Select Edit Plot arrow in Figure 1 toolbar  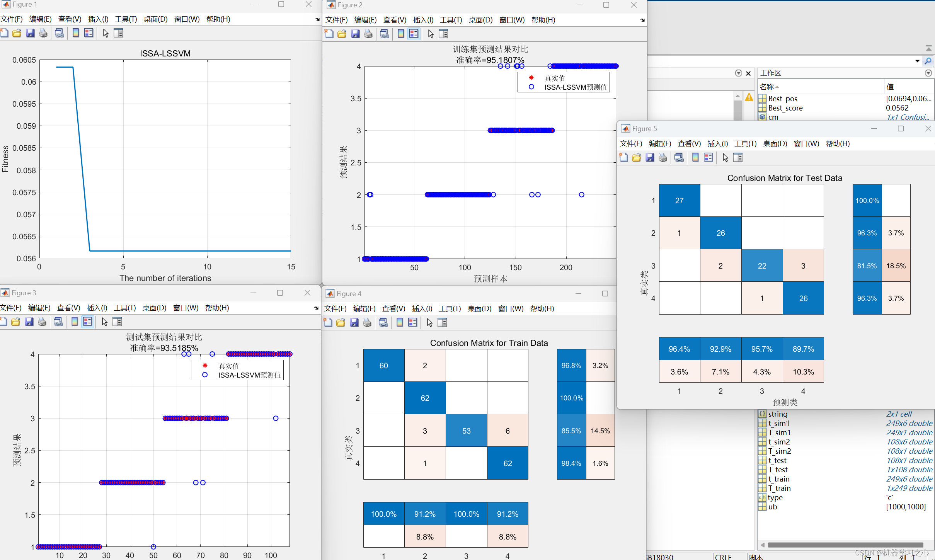coord(106,33)
